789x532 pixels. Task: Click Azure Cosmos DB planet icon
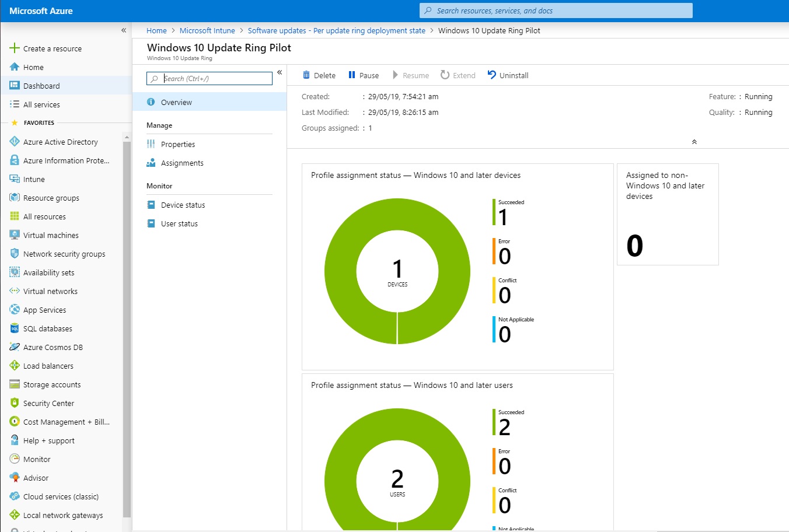click(x=15, y=347)
